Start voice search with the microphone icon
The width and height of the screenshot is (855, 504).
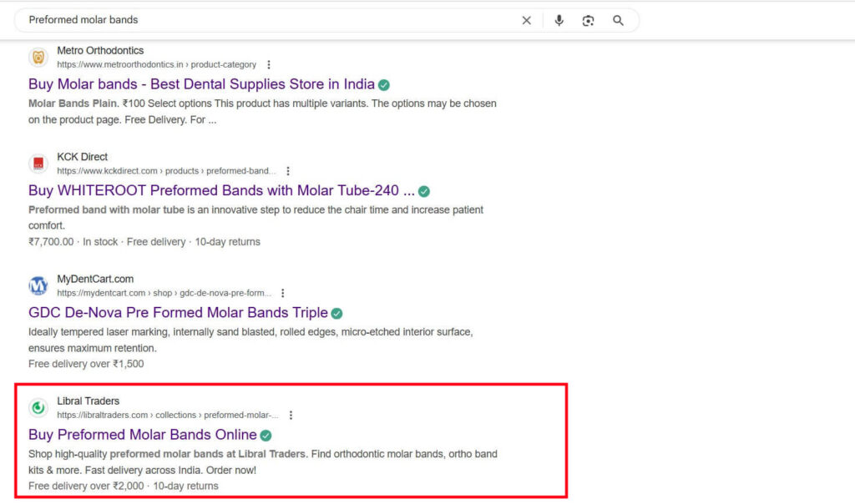[559, 20]
